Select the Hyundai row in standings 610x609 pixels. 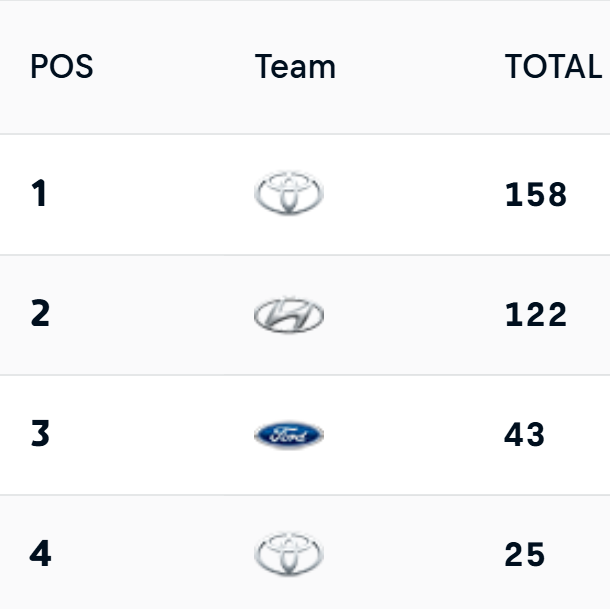coord(420,315)
